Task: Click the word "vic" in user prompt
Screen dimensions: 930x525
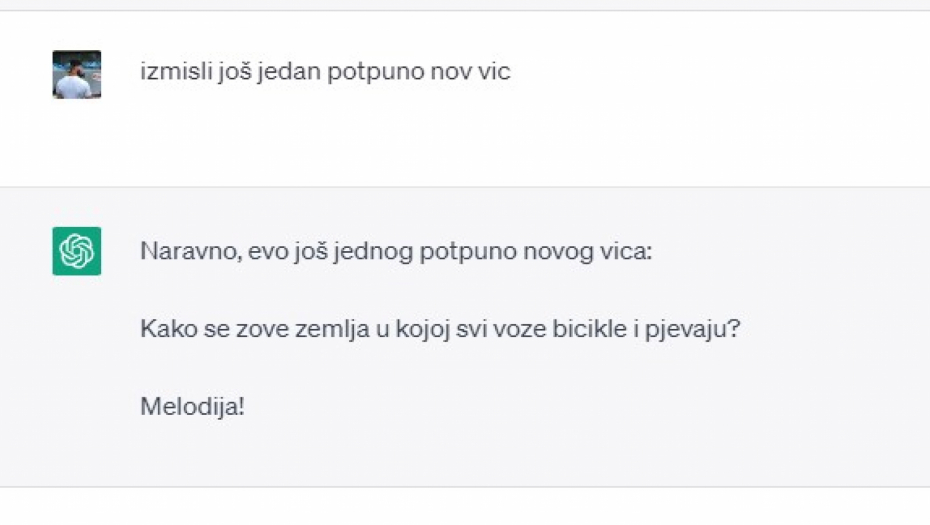Action: tap(494, 72)
